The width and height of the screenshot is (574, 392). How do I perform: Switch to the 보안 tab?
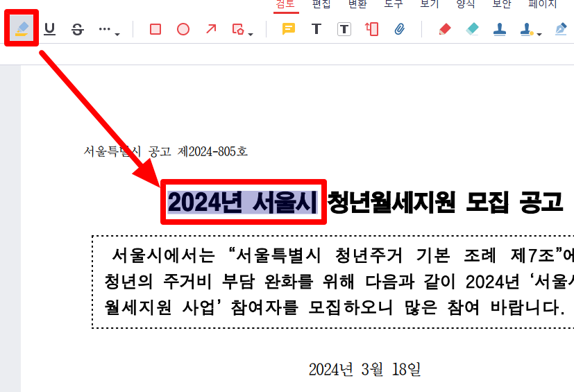tap(502, 4)
